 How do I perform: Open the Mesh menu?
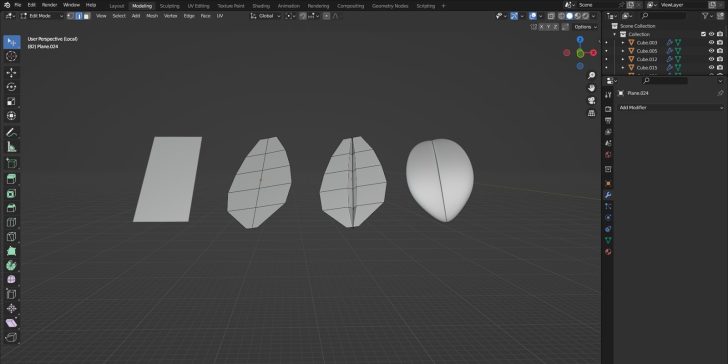[152, 16]
